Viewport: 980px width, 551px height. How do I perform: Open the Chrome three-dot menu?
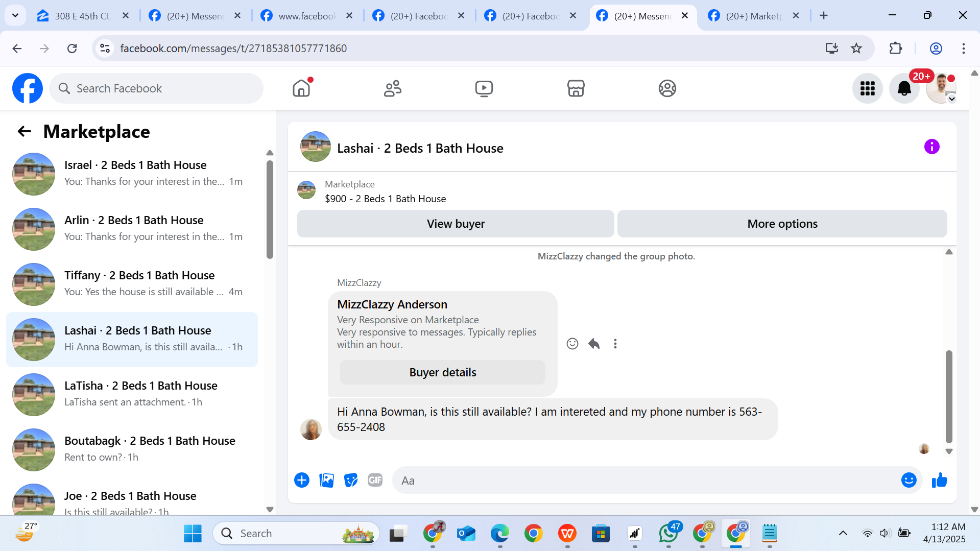point(963,49)
